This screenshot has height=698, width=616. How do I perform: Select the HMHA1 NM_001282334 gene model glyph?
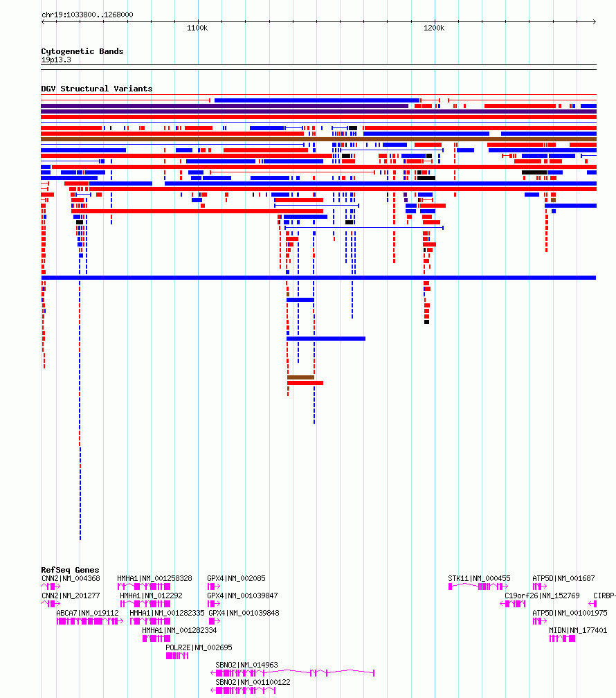pos(156,638)
